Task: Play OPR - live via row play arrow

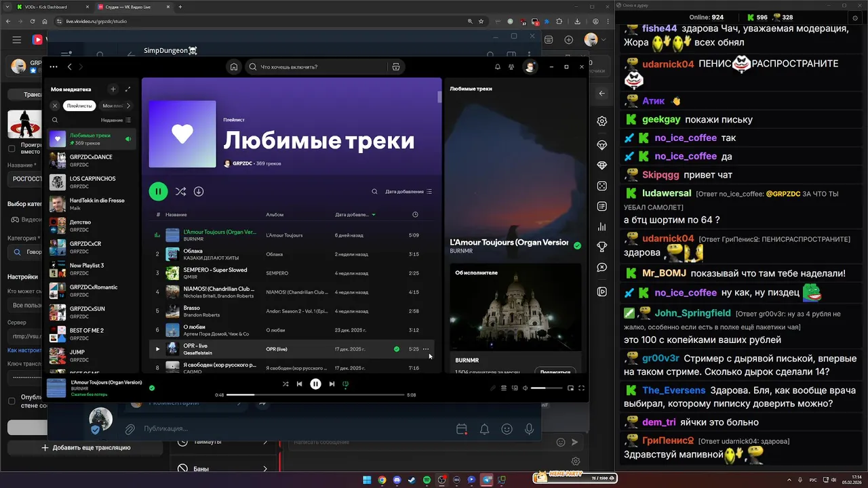Action: coord(157,349)
